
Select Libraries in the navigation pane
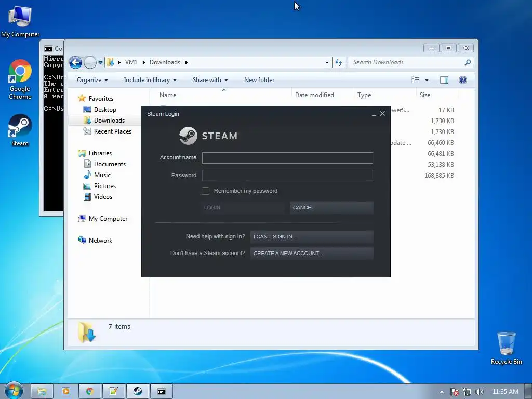pyautogui.click(x=100, y=153)
